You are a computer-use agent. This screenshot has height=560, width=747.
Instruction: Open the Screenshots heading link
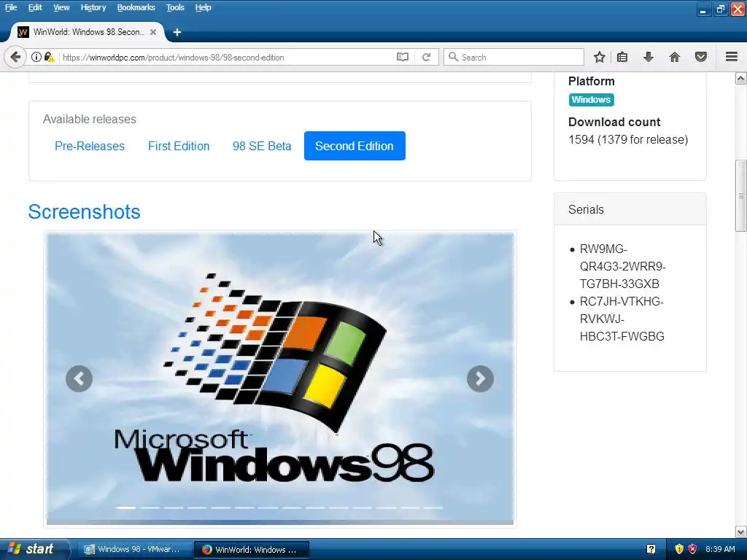[85, 212]
